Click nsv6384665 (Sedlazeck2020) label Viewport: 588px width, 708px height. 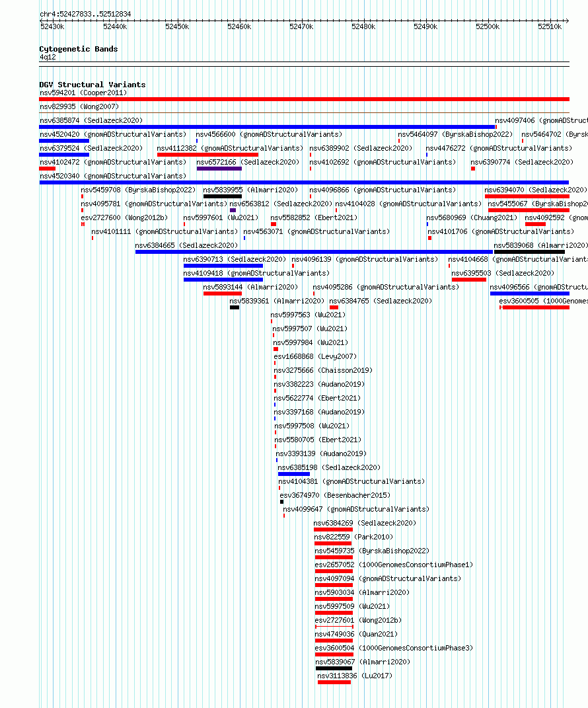click(187, 245)
